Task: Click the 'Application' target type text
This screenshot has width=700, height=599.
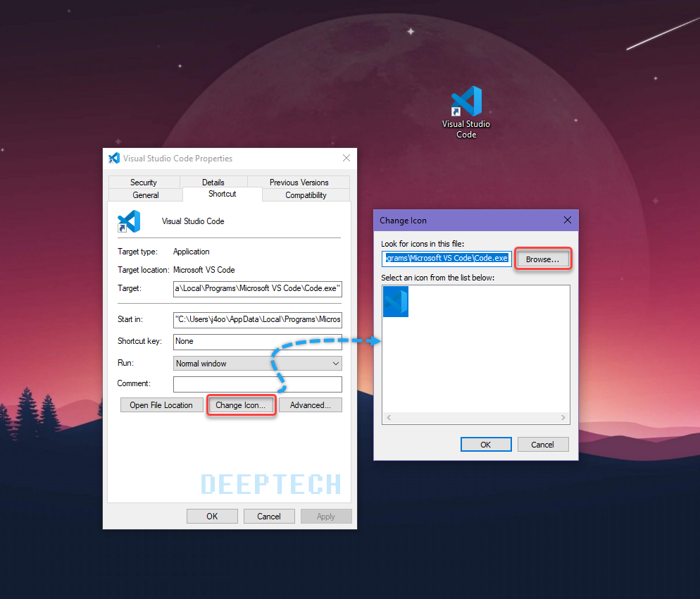Action: [x=191, y=252]
